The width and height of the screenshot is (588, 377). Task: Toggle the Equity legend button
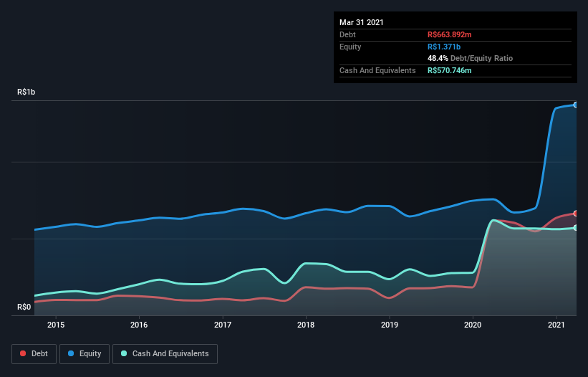tap(85, 354)
